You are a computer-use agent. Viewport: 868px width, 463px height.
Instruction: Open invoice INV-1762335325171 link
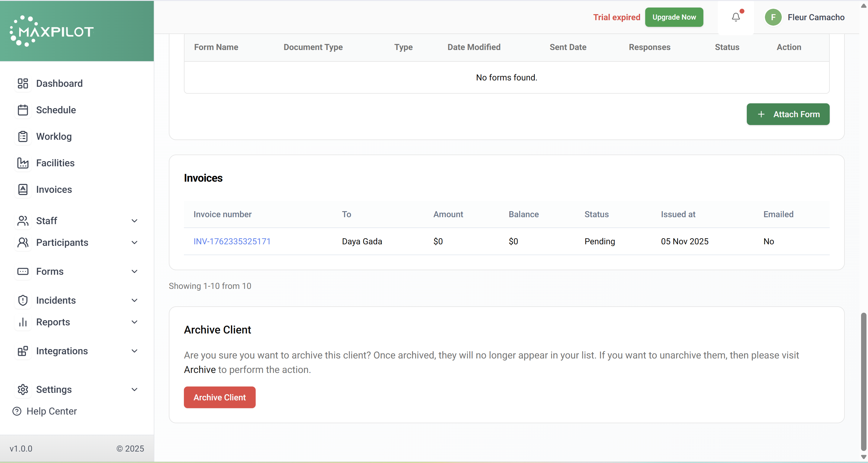pyautogui.click(x=232, y=241)
